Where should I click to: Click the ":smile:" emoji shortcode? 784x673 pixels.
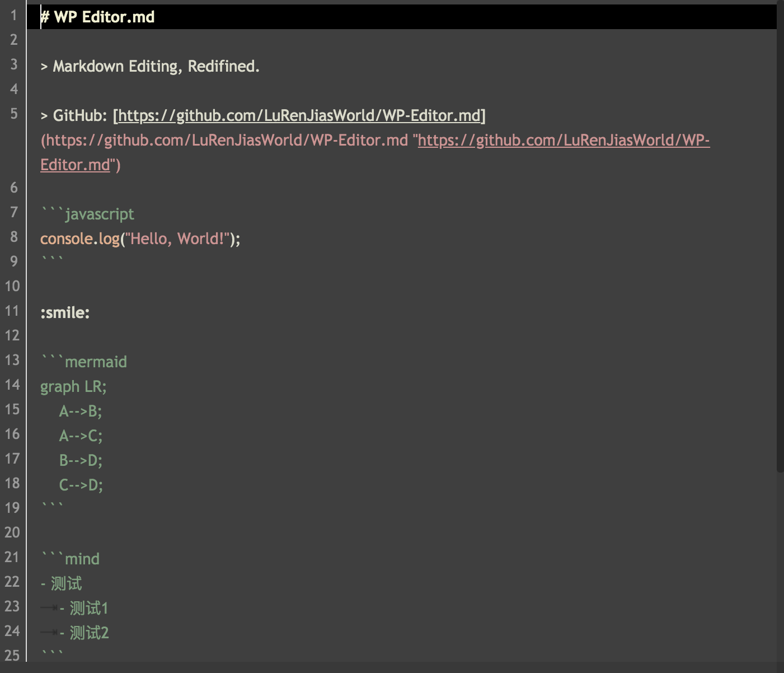tap(65, 313)
